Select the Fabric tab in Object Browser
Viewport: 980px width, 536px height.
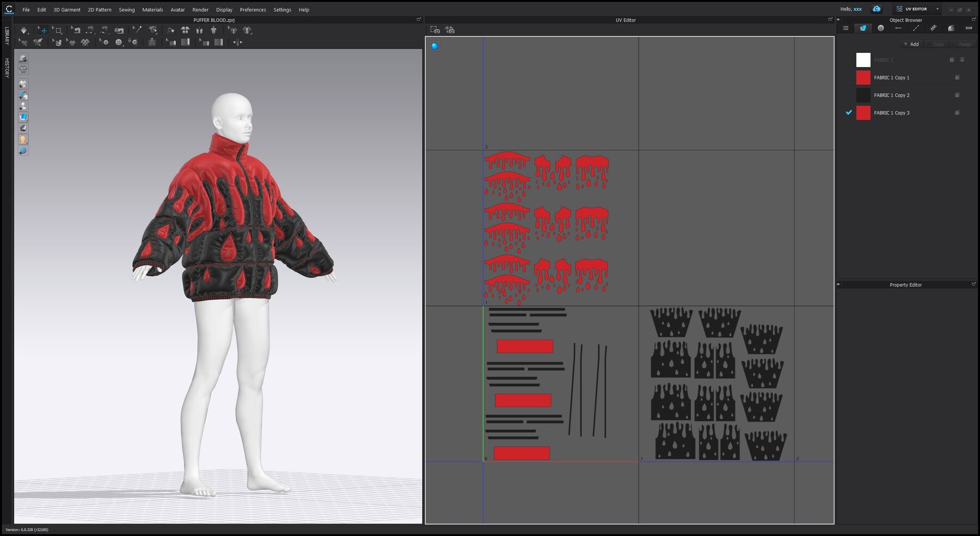tap(863, 28)
